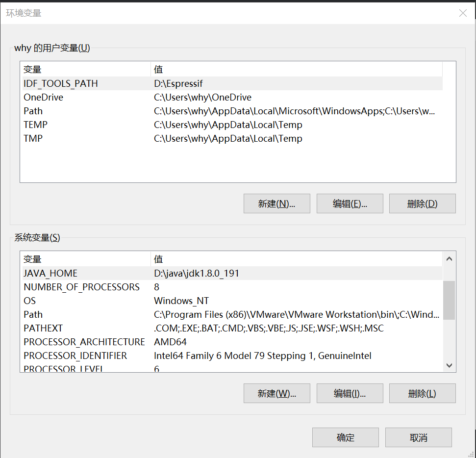Close the 环境变量 dialog window
Viewport: 476px width, 458px height.
462,13
